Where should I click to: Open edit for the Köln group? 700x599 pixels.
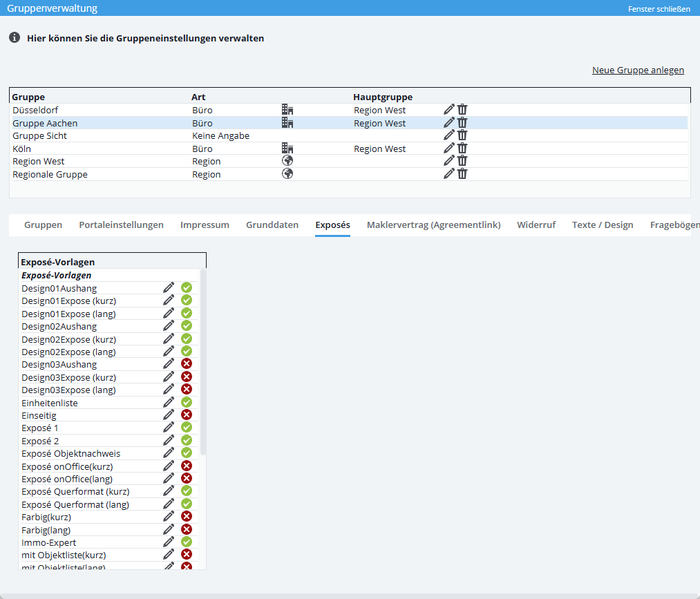pyautogui.click(x=449, y=148)
